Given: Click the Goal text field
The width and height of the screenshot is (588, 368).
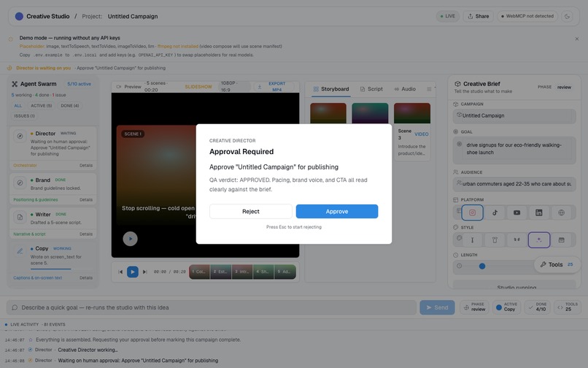Looking at the screenshot, I should point(514,149).
